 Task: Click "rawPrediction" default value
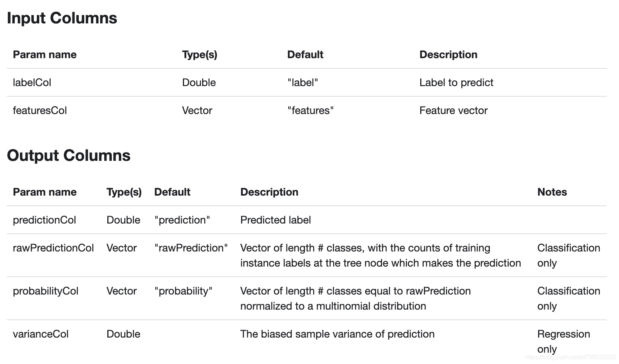(x=191, y=248)
